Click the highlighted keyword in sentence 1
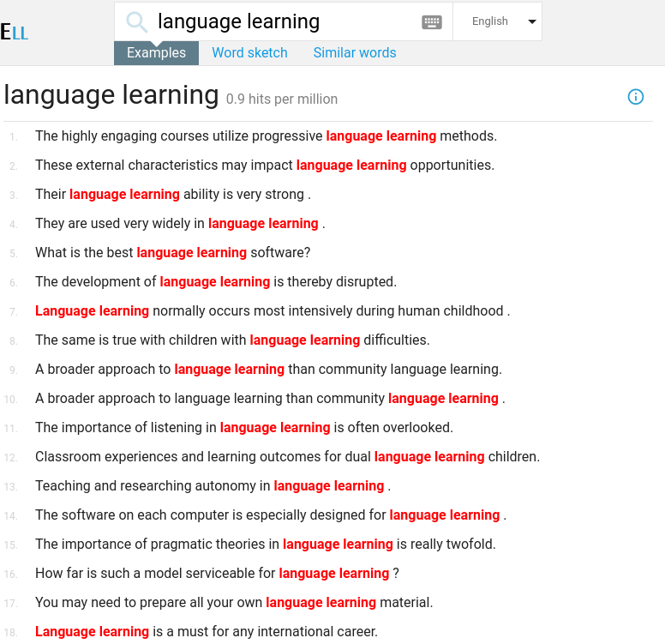 click(x=380, y=136)
